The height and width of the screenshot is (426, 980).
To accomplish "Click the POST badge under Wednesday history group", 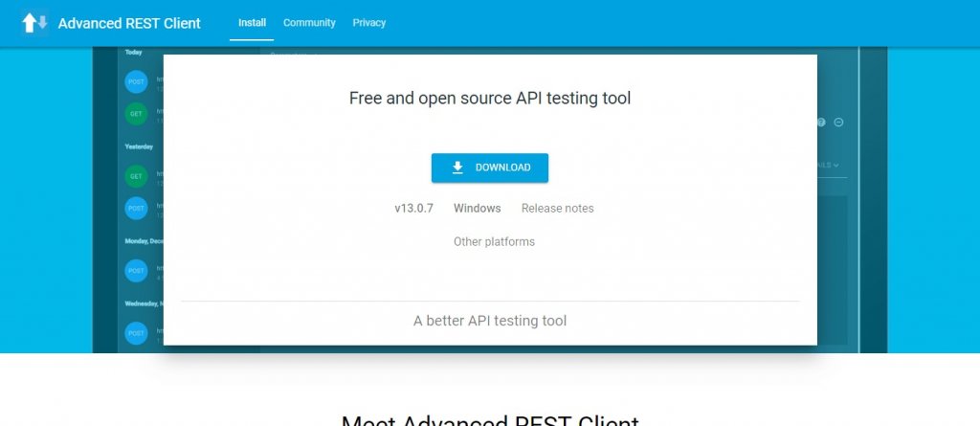I will point(136,333).
